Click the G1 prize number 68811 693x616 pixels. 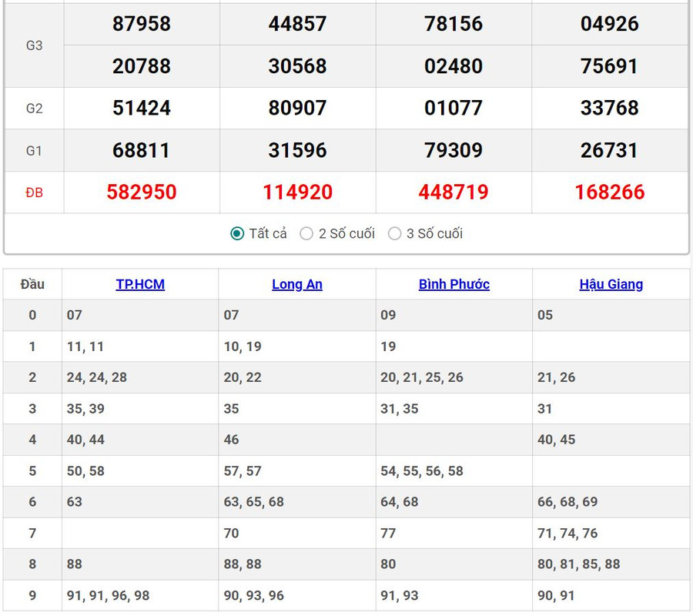tap(142, 150)
